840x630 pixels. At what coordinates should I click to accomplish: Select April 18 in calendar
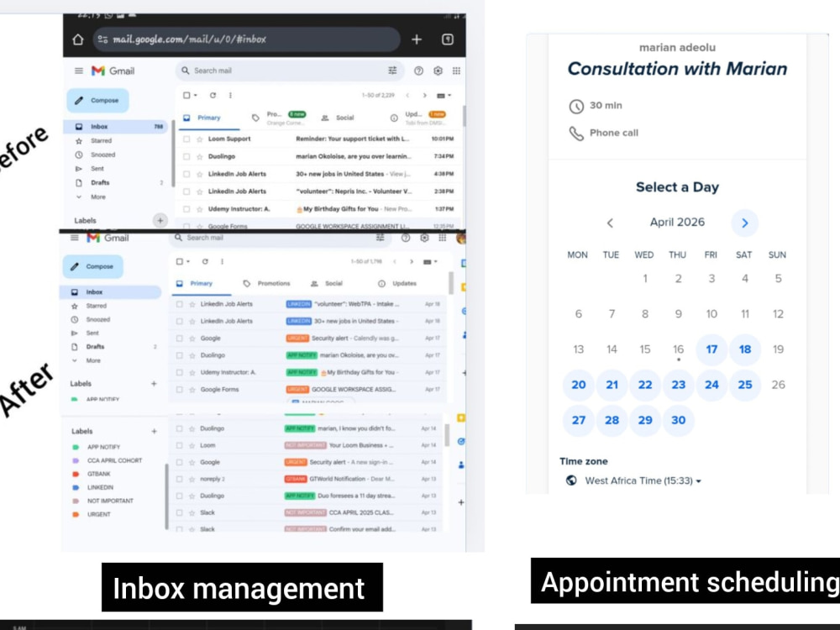744,349
